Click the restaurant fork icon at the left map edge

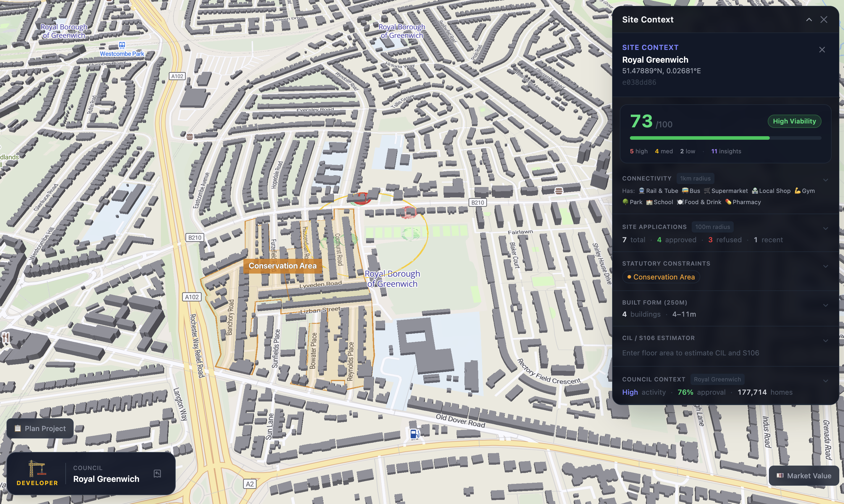point(5,338)
